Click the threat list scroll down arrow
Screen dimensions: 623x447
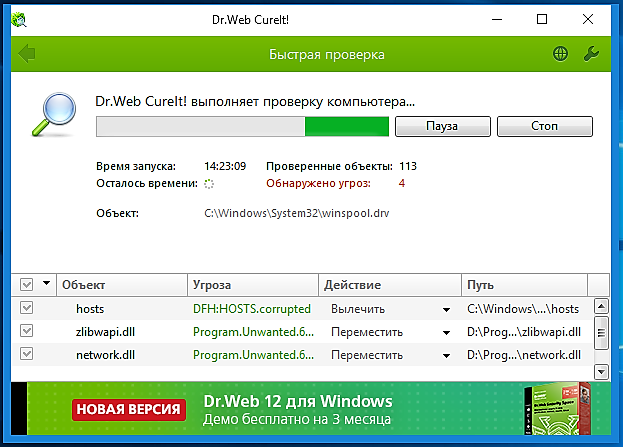point(601,372)
